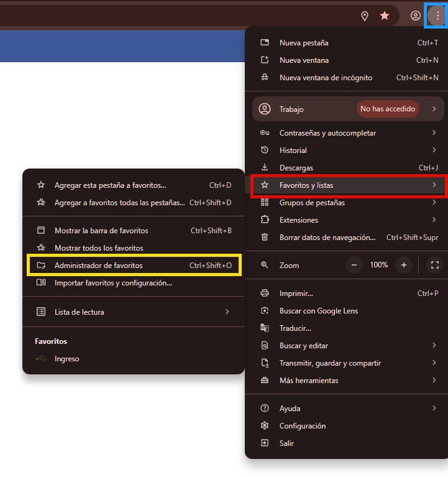
Task: Zoom out using the minus button
Action: pyautogui.click(x=354, y=265)
